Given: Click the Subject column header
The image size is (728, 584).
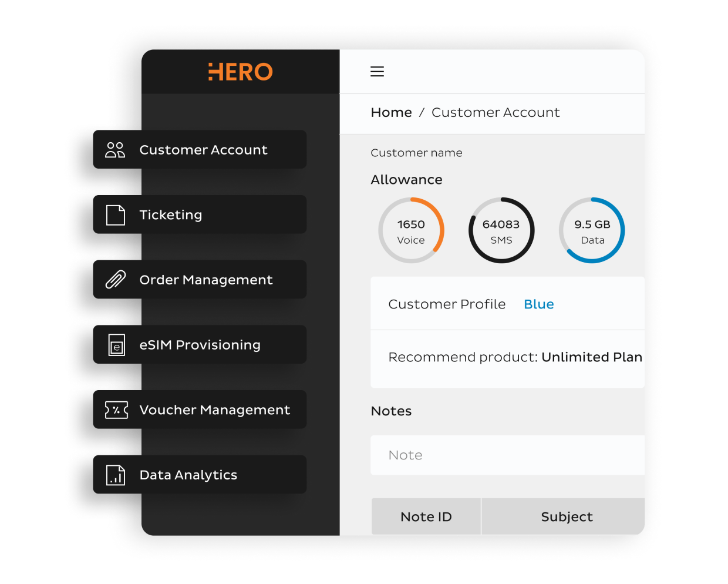Looking at the screenshot, I should (564, 516).
